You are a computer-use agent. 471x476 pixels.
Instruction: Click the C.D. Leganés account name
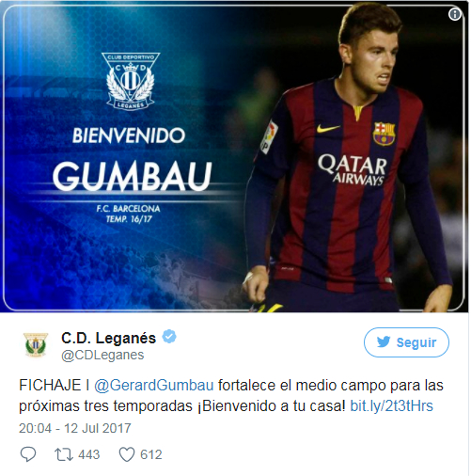108,338
